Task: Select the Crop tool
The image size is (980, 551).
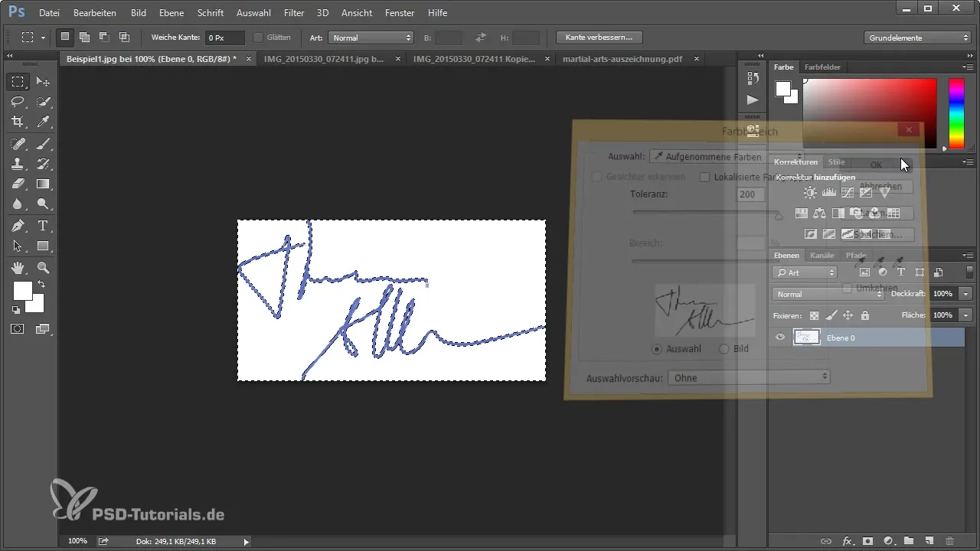Action: 18,122
